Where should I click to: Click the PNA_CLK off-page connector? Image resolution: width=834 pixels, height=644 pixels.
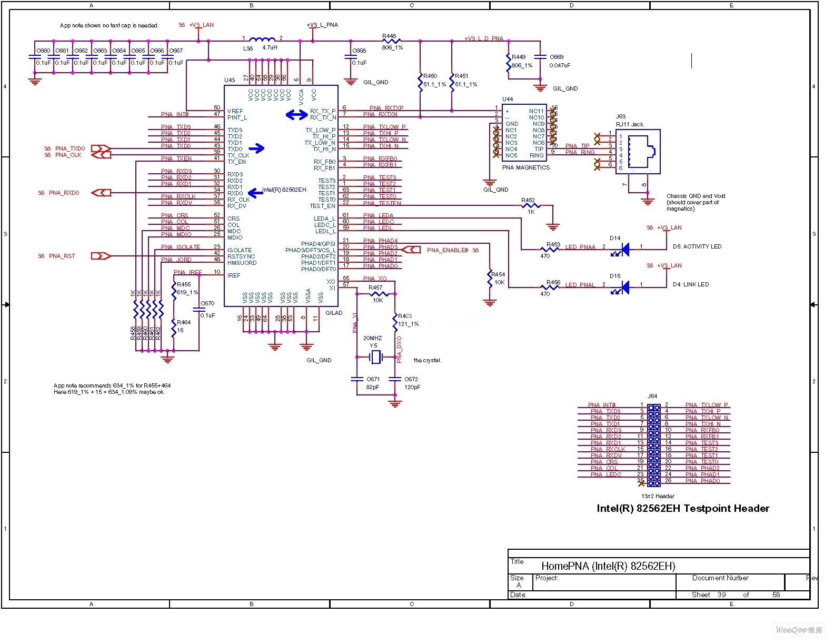(101, 155)
